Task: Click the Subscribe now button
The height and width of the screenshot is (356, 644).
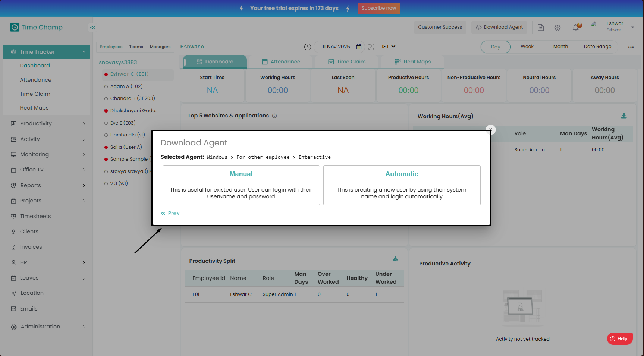Action: [379, 8]
